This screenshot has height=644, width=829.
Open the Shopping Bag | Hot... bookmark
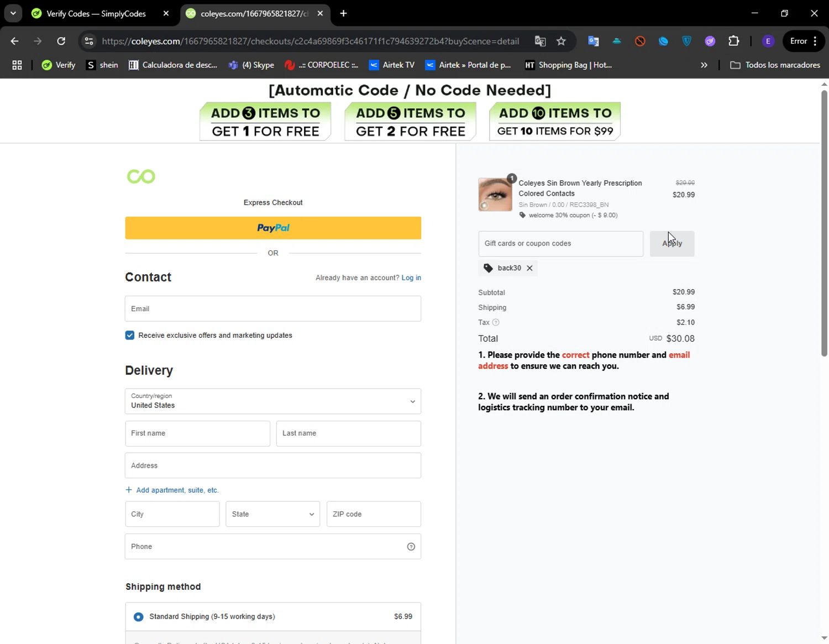coord(569,65)
